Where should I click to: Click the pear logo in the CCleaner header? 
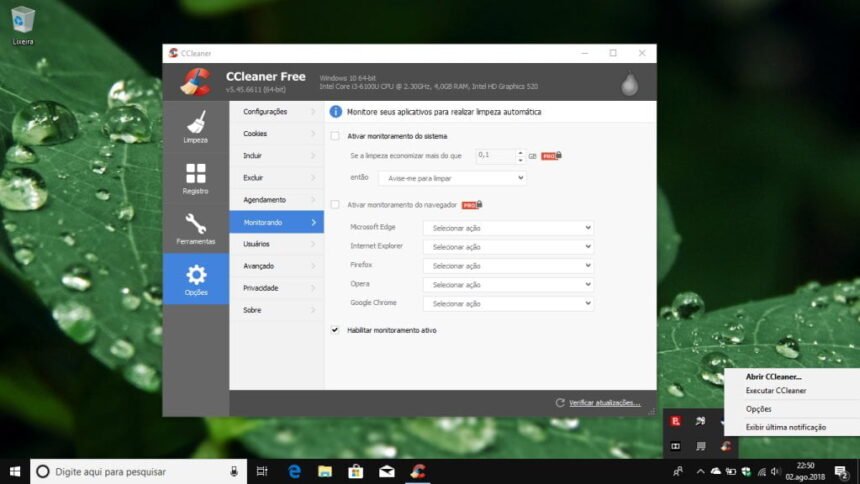[x=629, y=84]
